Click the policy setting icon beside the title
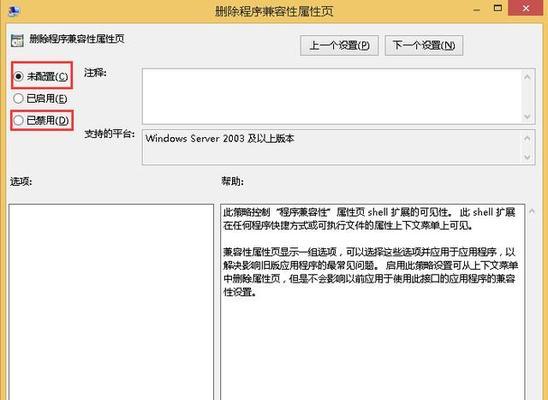Screen dimensions: 548x400 pos(17,41)
